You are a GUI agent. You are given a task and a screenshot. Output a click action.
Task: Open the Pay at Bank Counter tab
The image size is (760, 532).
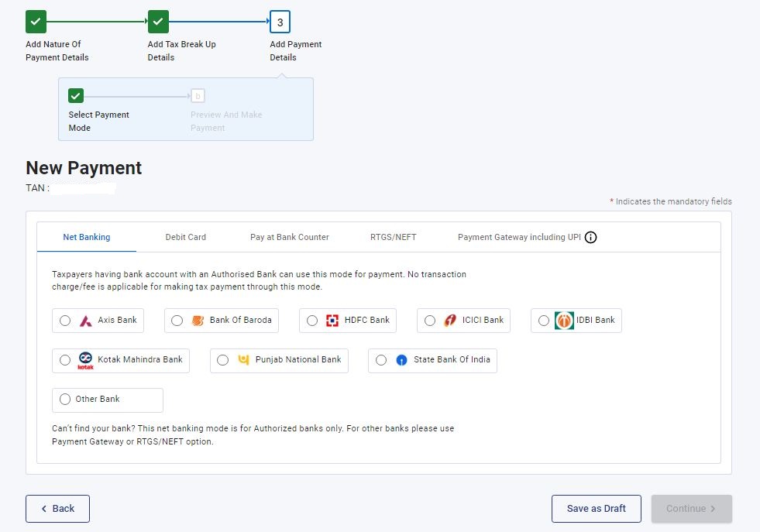coord(289,237)
